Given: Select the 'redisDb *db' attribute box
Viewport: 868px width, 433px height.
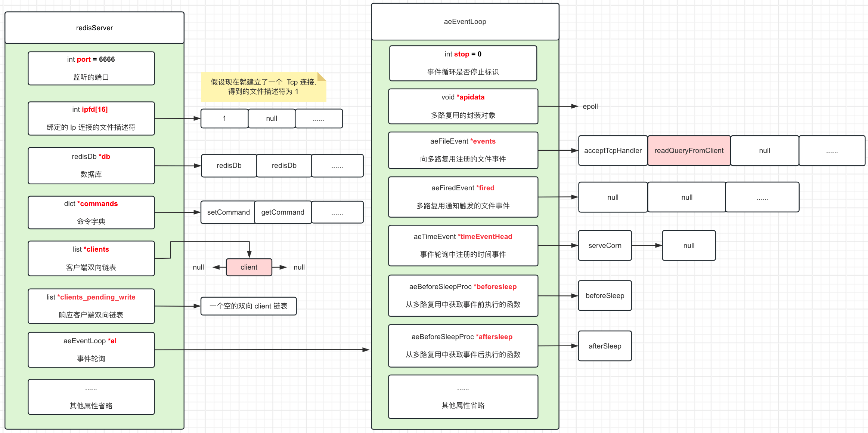Looking at the screenshot, I should point(91,166).
